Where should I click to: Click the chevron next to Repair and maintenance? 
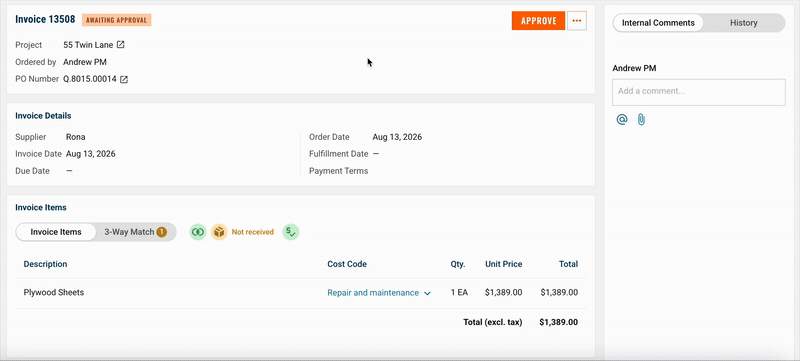tap(428, 293)
